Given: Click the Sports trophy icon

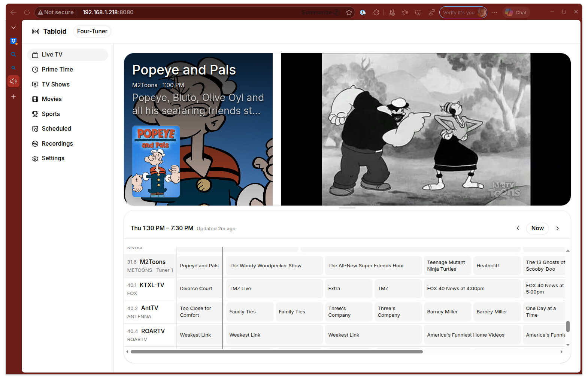Looking at the screenshot, I should [x=35, y=114].
